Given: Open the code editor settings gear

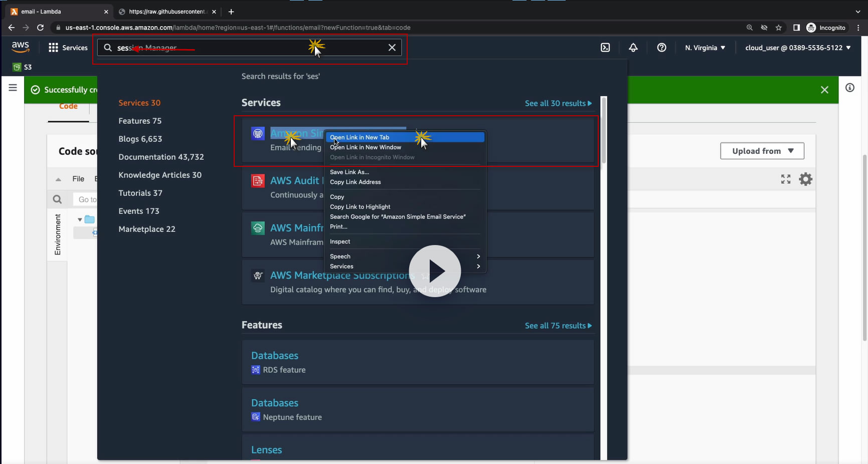Looking at the screenshot, I should [805, 179].
